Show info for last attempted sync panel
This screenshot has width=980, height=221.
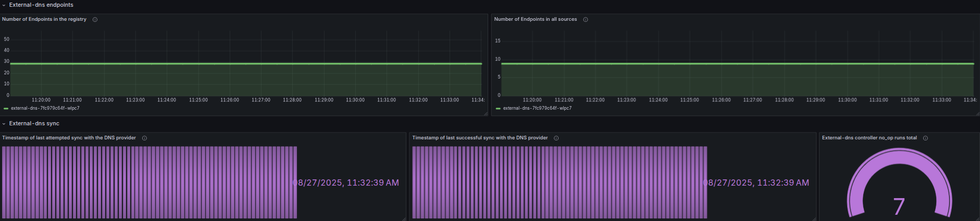144,138
